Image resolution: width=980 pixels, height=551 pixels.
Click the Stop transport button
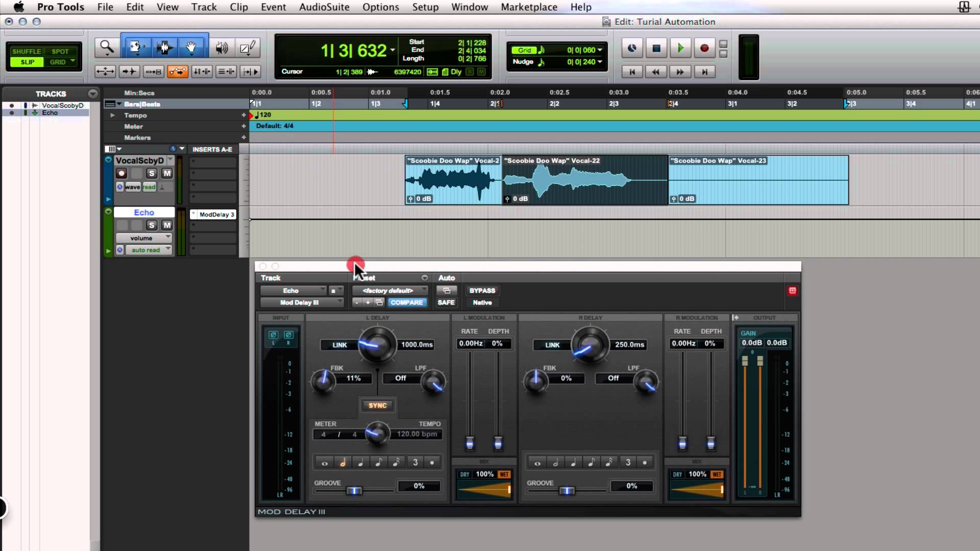[x=656, y=48]
